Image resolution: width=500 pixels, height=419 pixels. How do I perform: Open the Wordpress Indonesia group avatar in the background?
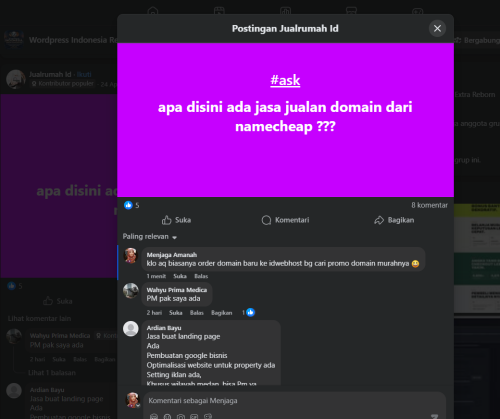click(14, 40)
